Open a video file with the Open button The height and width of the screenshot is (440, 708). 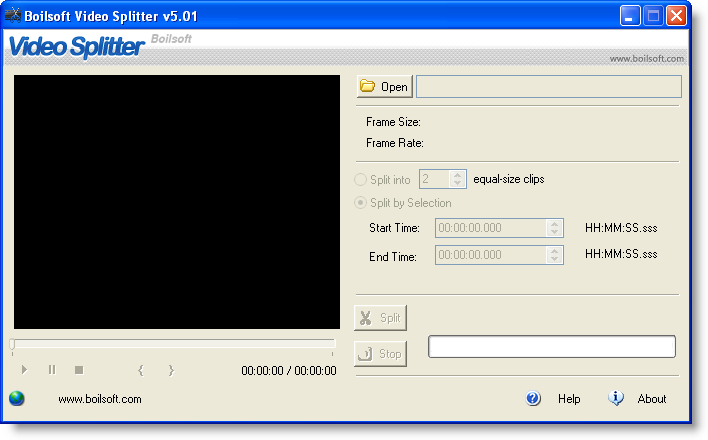[385, 86]
